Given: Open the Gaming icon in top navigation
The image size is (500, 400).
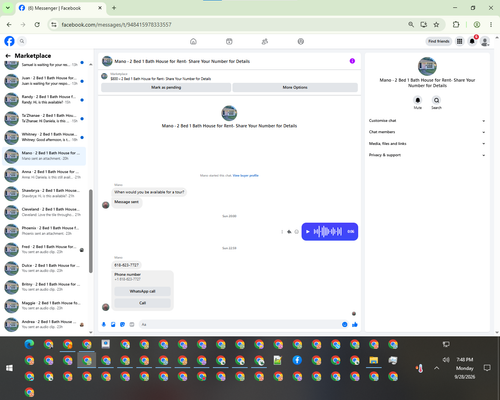Looking at the screenshot, I should click(x=301, y=41).
